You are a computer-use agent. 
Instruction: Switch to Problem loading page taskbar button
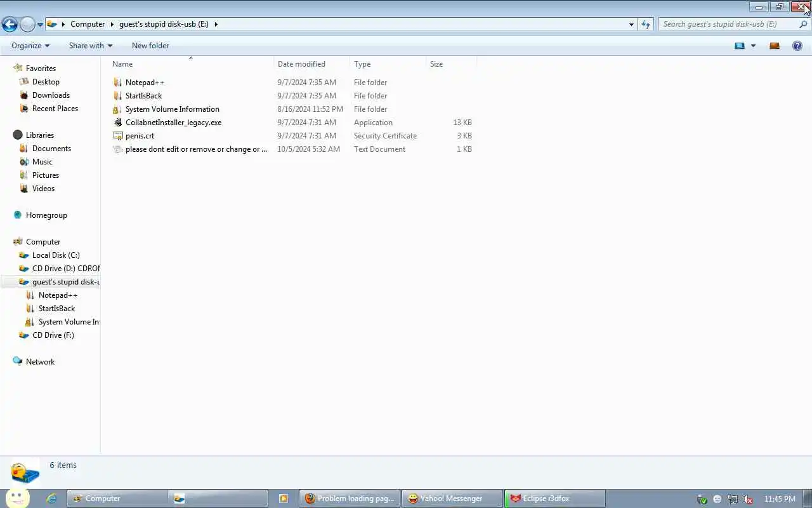350,498
